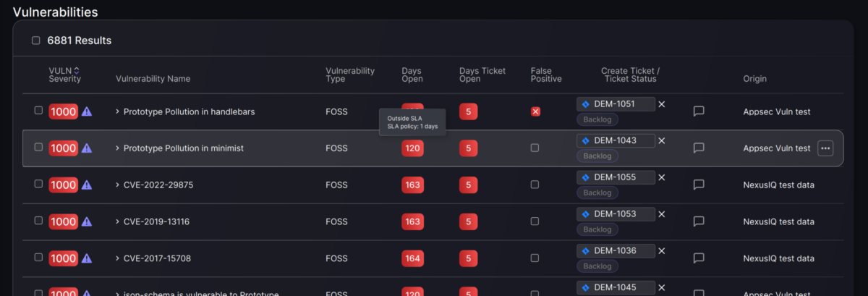This screenshot has height=296, width=868.
Task: Open ticket link DEM-1051
Action: (615, 104)
